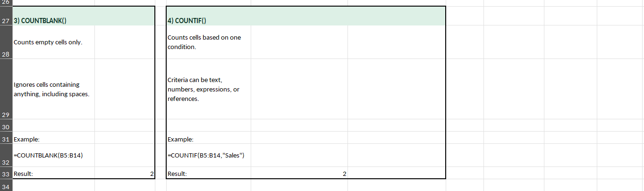Screen dimensions: 644x191
Task: Click row 30 header
Action: click(x=6, y=127)
